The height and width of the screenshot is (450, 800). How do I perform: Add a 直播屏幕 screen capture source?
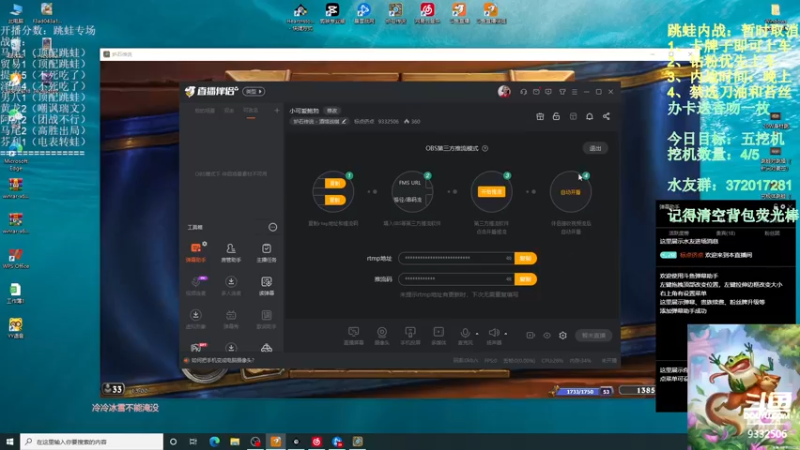[354, 336]
